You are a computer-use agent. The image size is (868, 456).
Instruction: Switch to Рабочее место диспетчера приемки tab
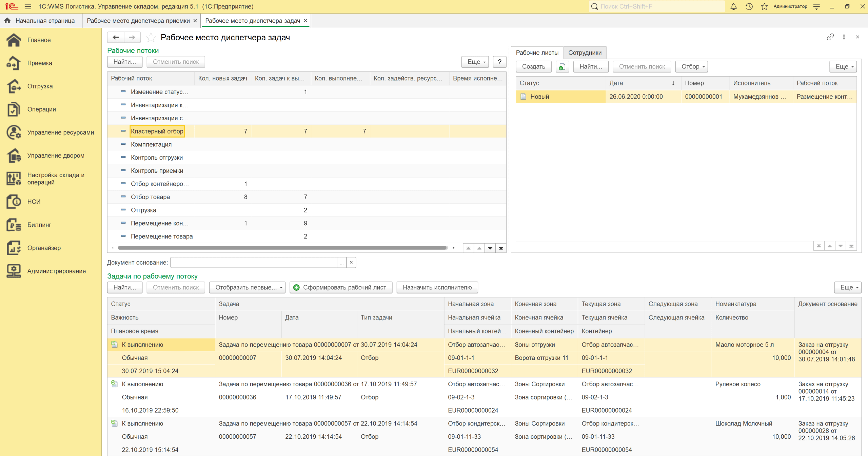click(138, 21)
